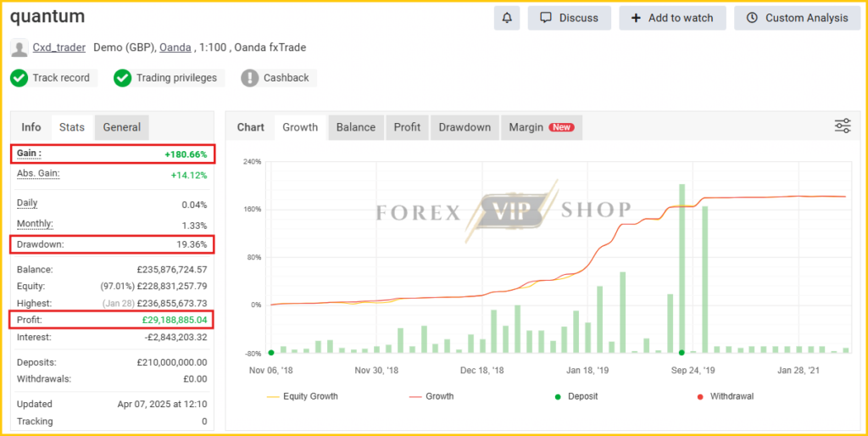Click the Track record badge label
Image resolution: width=868 pixels, height=436 pixels.
point(61,78)
